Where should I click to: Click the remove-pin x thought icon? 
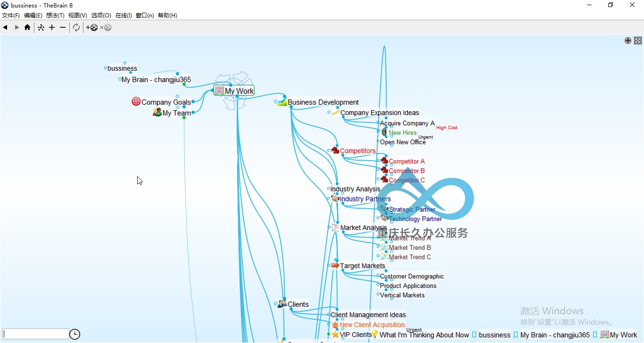point(106,27)
